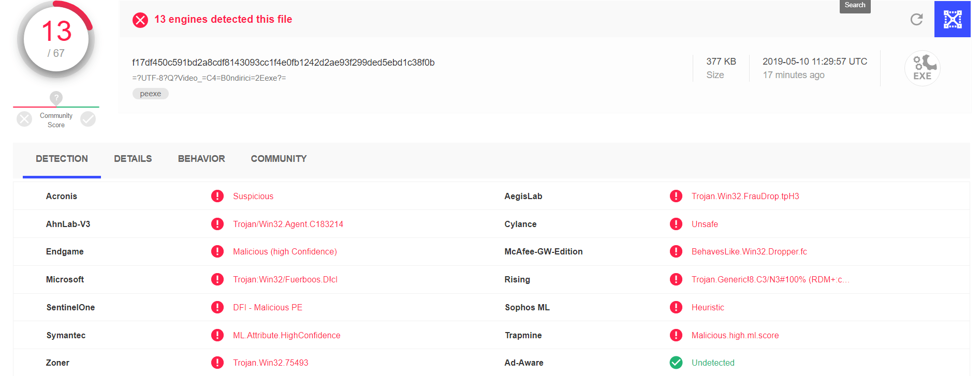The image size is (980, 376).
Task: Click Malicious (high Confidence) result
Action: coord(285,251)
